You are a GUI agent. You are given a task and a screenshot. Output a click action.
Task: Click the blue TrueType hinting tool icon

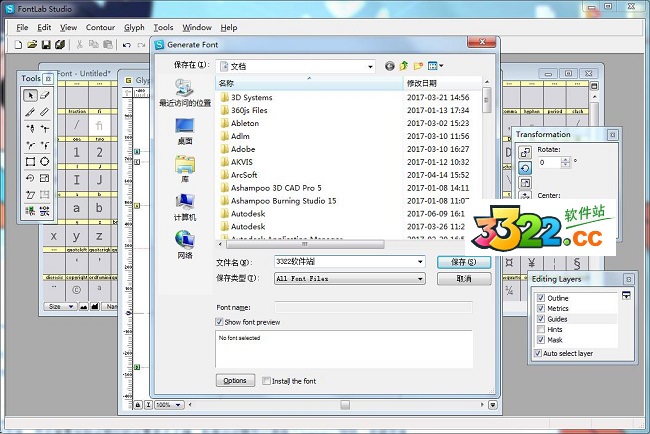coord(45,211)
